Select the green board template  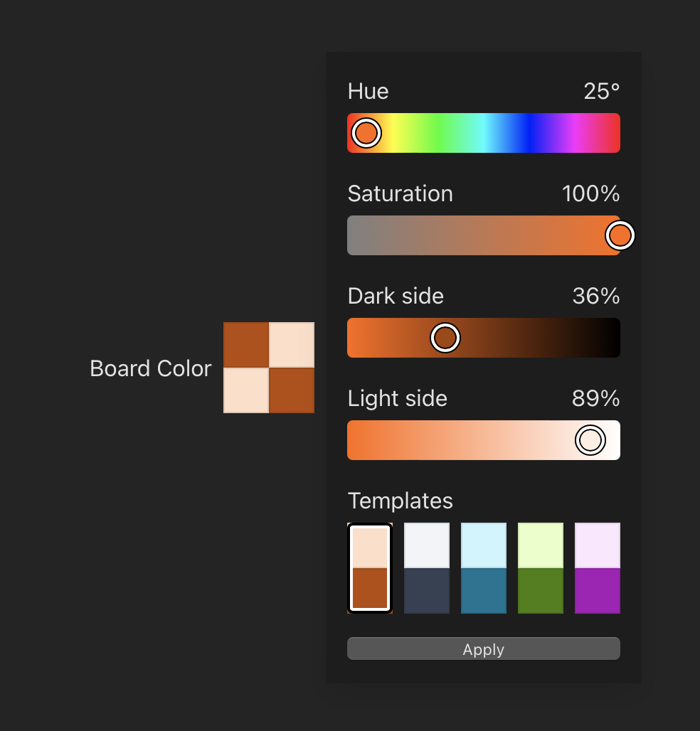coord(541,568)
